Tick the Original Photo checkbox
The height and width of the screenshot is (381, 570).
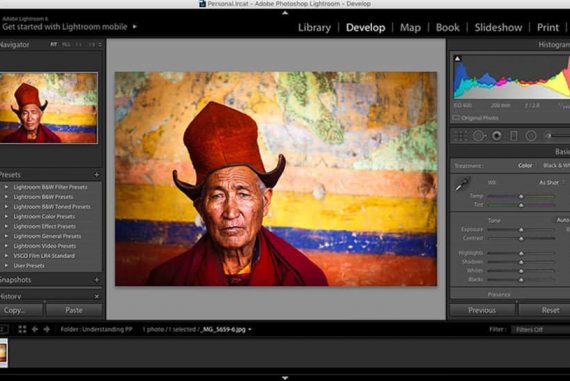point(456,118)
